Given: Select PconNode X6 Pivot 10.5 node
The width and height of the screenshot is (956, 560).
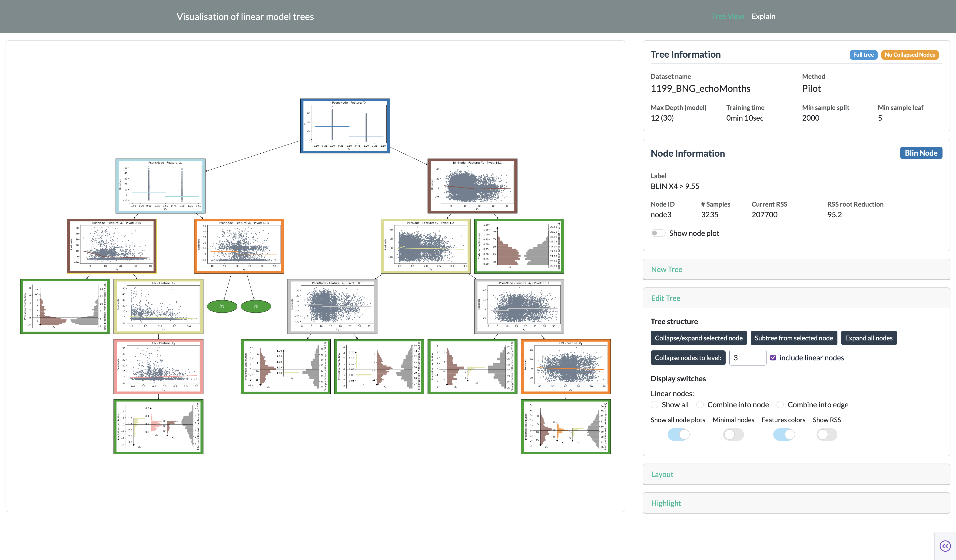Looking at the screenshot, I should [x=332, y=306].
